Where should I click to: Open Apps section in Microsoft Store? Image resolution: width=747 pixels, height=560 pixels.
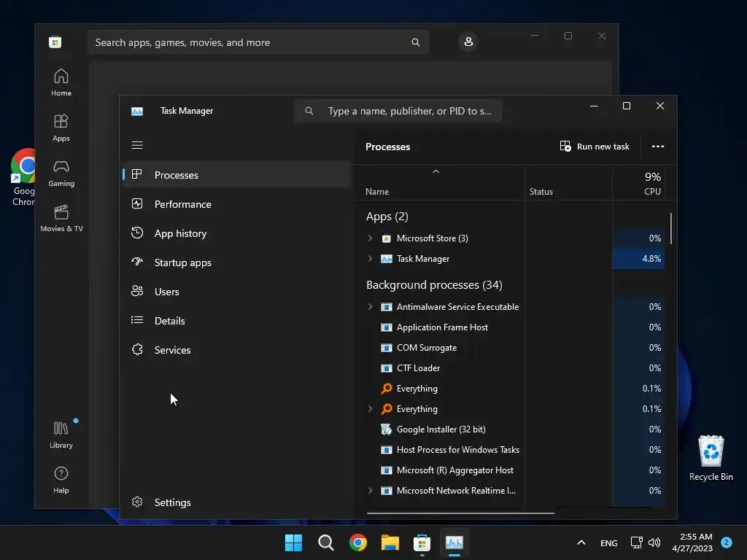click(x=61, y=128)
